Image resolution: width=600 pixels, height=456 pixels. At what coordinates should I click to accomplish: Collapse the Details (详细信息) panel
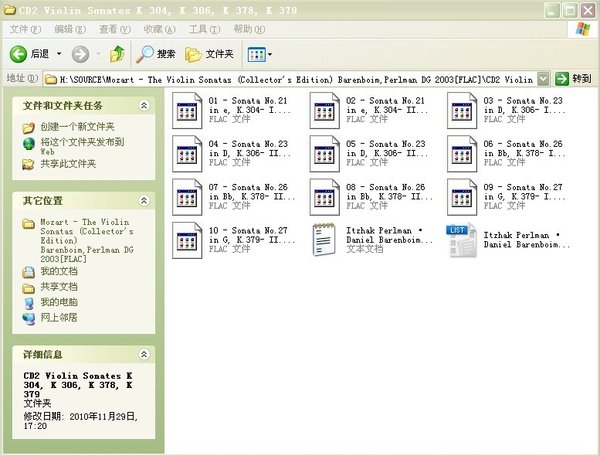(x=146, y=354)
